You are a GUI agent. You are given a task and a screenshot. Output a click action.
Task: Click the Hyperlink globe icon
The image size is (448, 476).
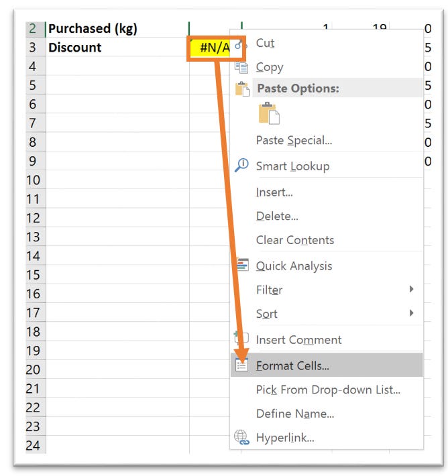(241, 438)
